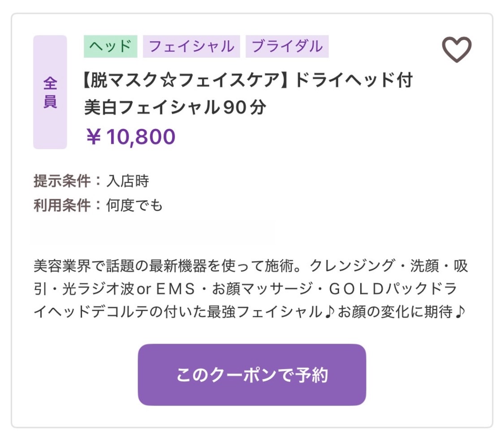Click the 利用条件：何度でも line

pos(98,205)
